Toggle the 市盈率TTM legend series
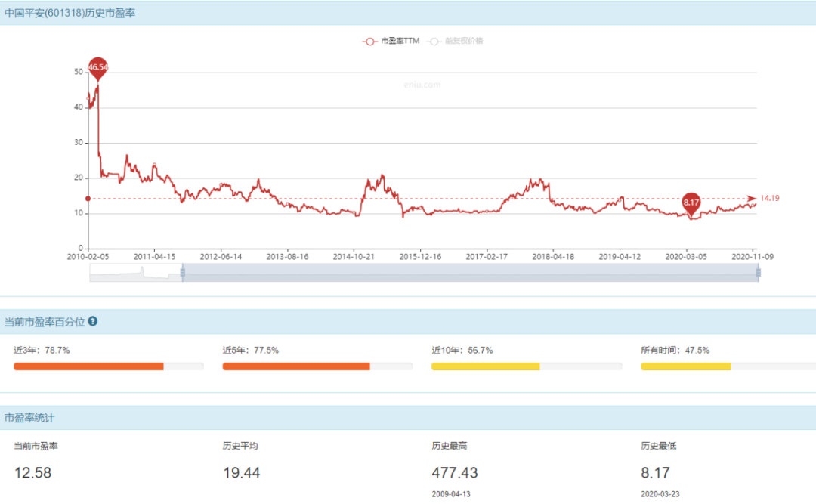 pyautogui.click(x=391, y=41)
